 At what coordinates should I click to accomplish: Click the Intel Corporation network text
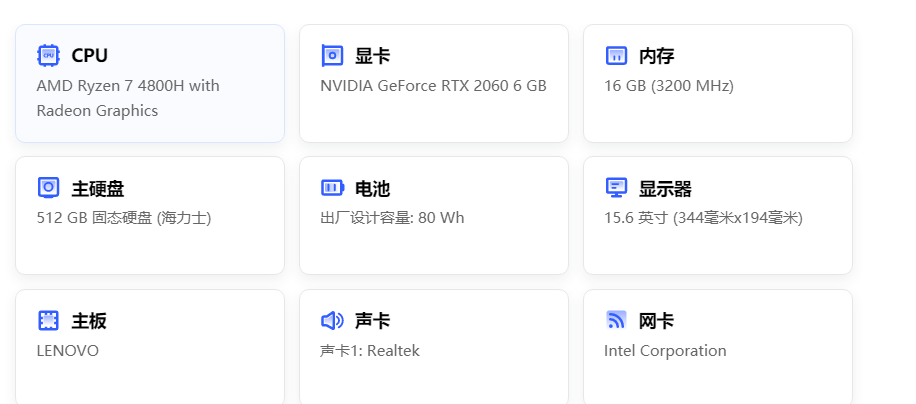(665, 350)
